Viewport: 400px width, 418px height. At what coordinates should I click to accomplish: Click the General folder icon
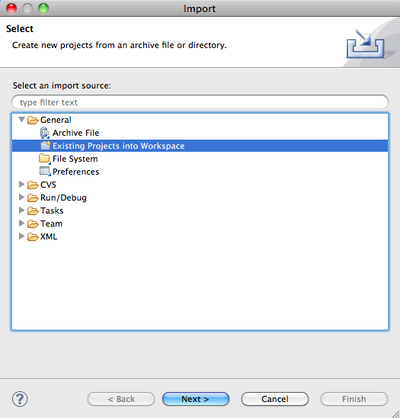(33, 120)
